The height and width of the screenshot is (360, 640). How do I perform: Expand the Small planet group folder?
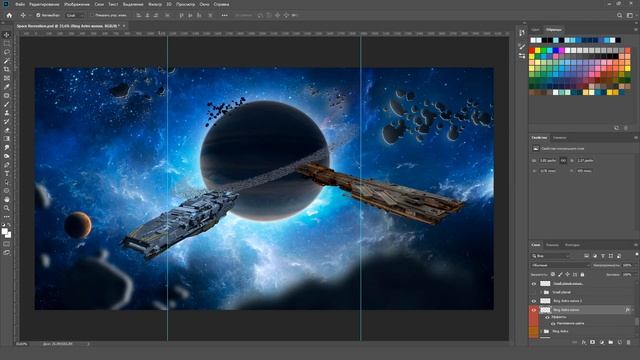(x=541, y=292)
